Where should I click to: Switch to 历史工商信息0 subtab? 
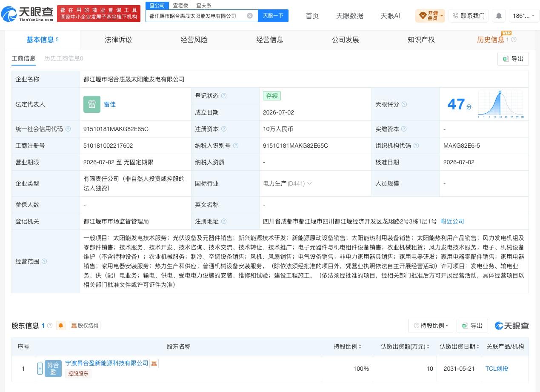click(64, 58)
